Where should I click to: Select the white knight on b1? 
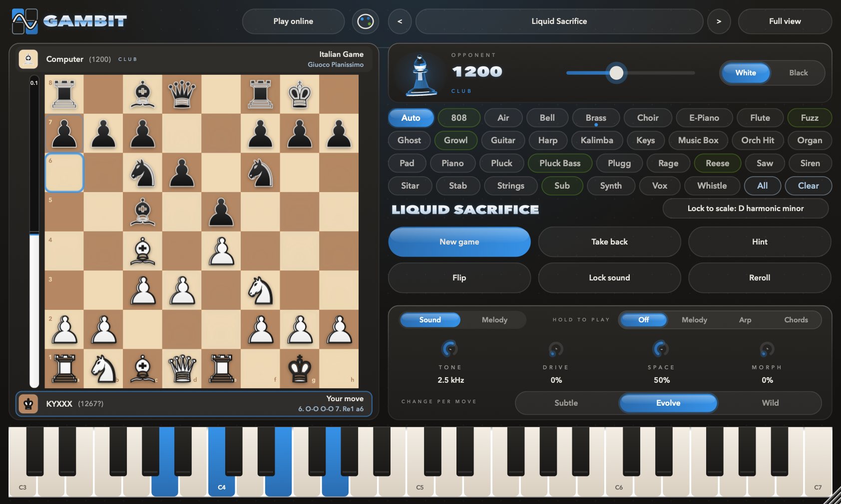[x=103, y=369]
